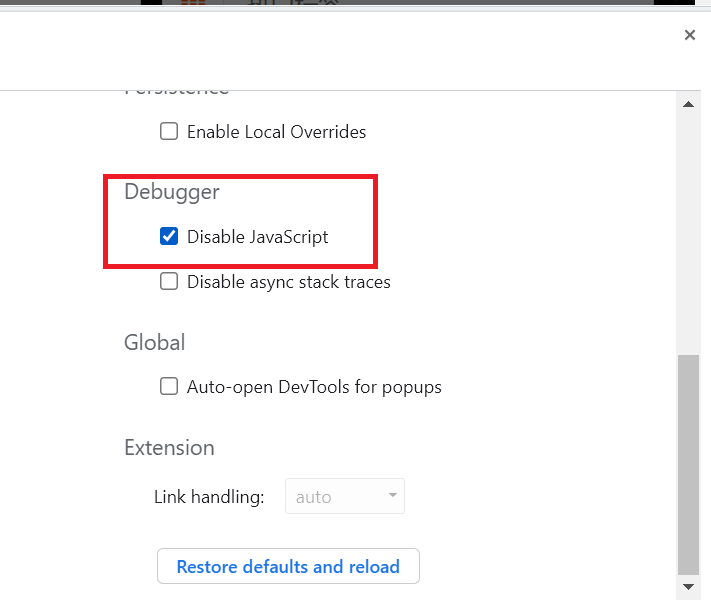Image resolution: width=711 pixels, height=614 pixels.
Task: Tick the Disable async stack traces checkbox
Action: 169,282
